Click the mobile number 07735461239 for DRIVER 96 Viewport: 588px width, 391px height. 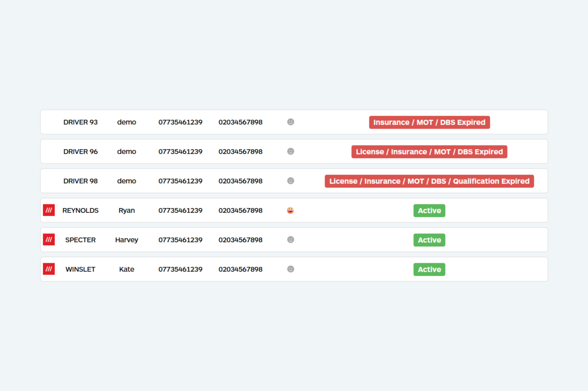click(x=180, y=152)
